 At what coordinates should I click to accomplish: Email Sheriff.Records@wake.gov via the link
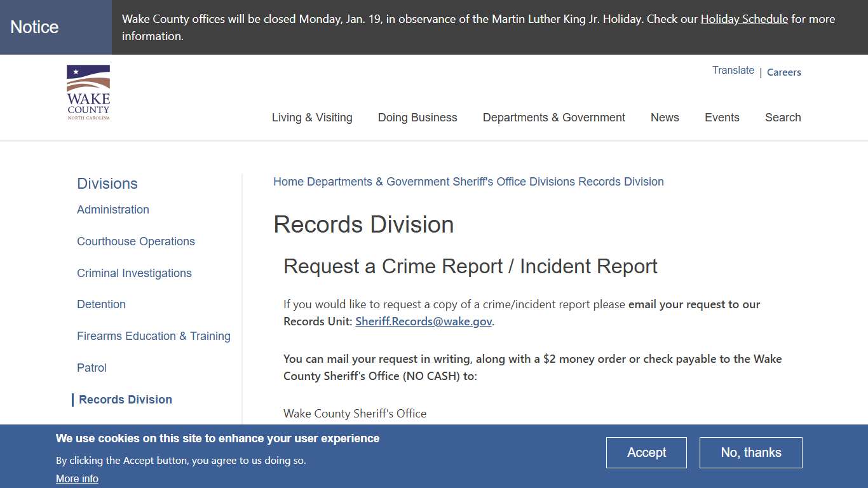tap(423, 322)
